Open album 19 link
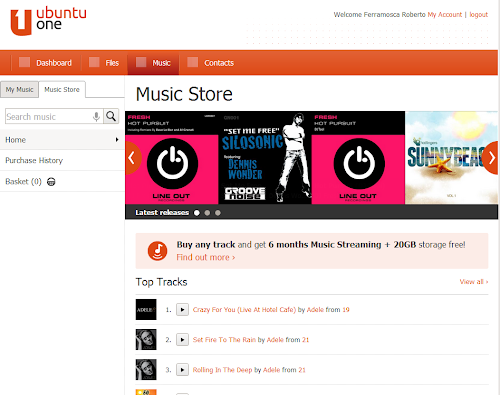 pyautogui.click(x=346, y=310)
